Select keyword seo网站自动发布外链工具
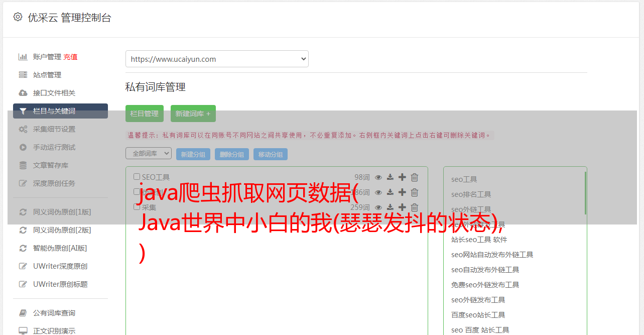This screenshot has height=335, width=644. tap(492, 255)
